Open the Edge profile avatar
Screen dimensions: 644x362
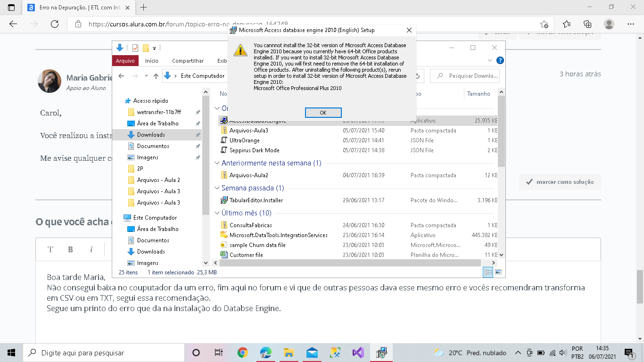(609, 24)
